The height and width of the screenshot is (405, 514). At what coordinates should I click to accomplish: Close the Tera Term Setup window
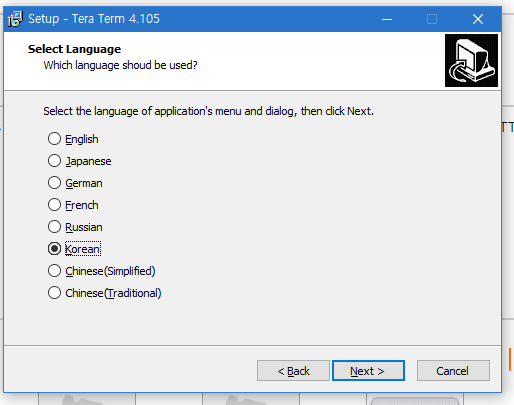pos(478,19)
